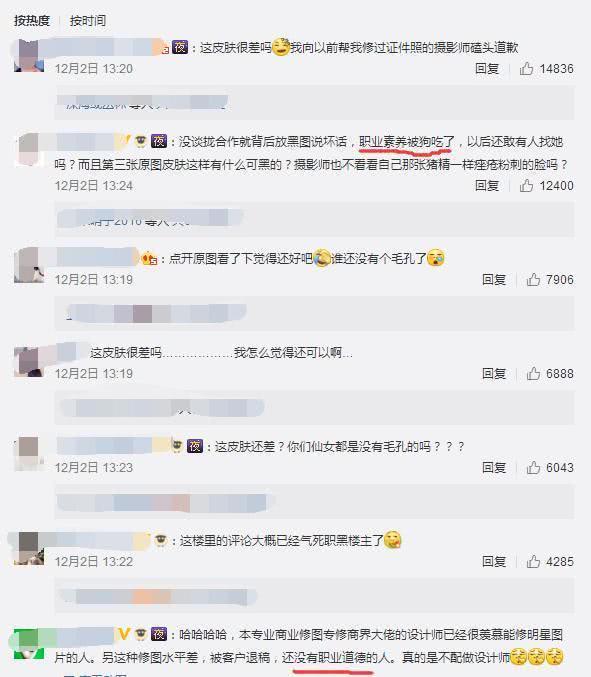Switch to 按时间 sorting tab

pos(88,20)
